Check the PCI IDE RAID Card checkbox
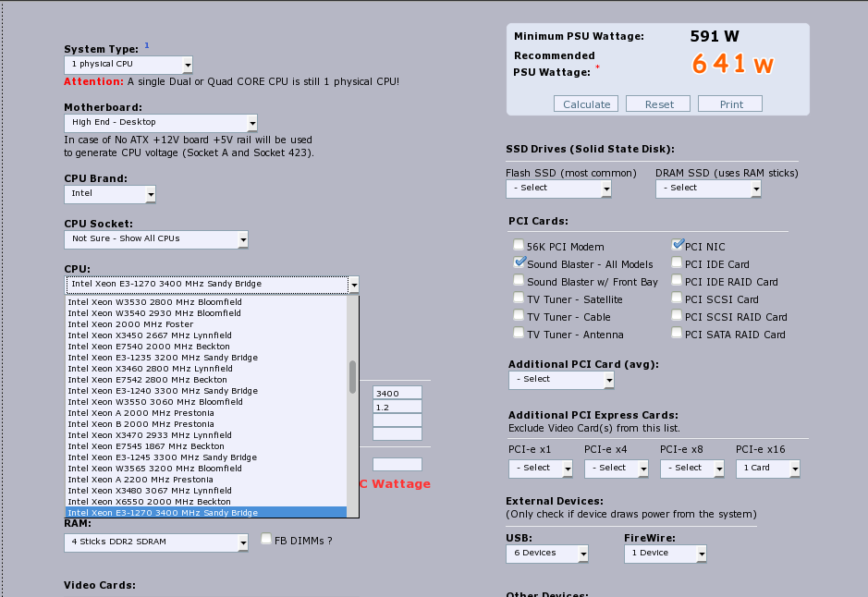 pos(677,281)
